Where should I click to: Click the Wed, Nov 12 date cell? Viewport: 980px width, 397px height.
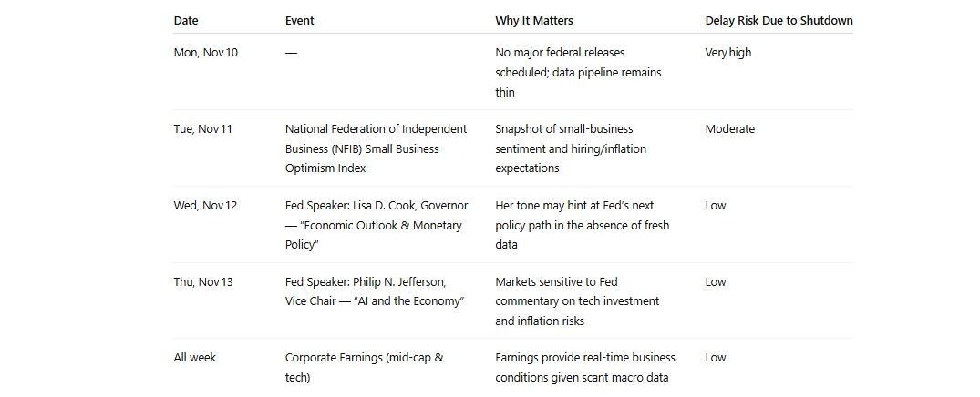pos(206,206)
